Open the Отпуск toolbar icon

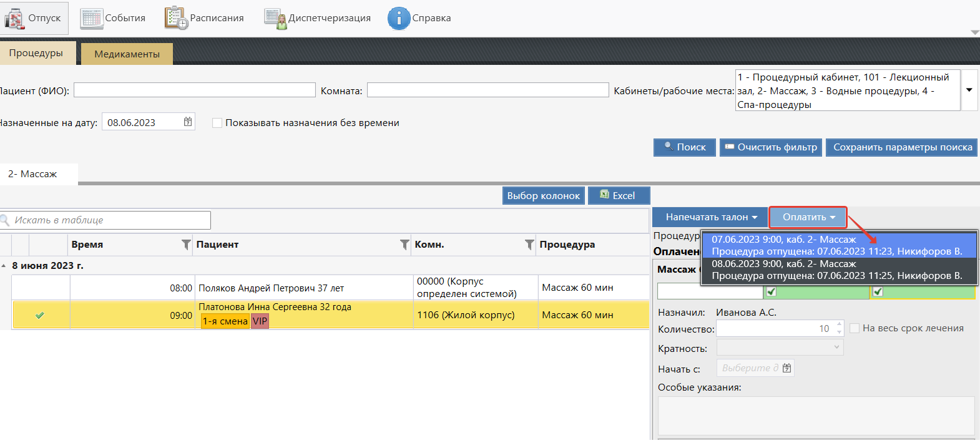(14, 19)
